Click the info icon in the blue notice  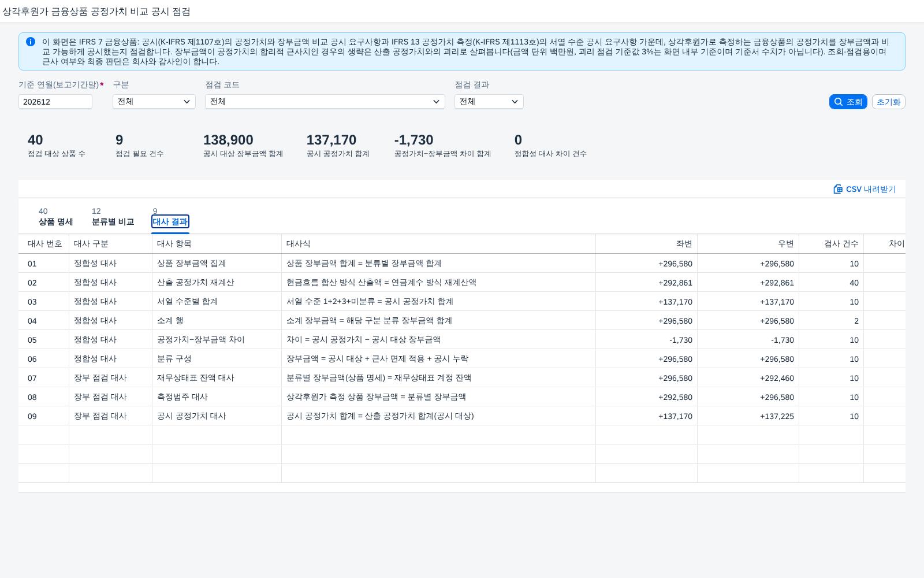pyautogui.click(x=31, y=42)
